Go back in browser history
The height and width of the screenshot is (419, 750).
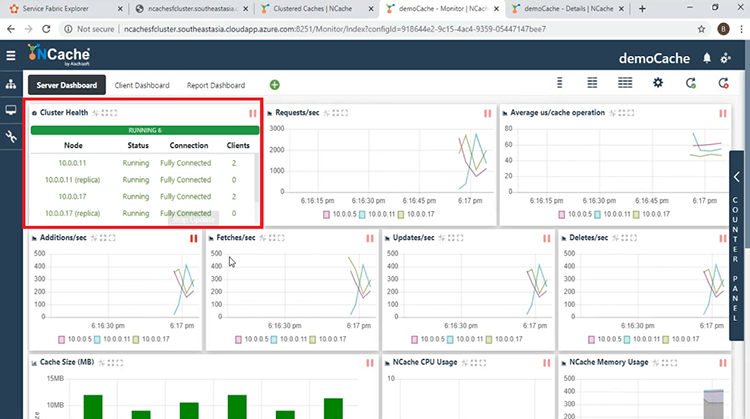pos(11,29)
